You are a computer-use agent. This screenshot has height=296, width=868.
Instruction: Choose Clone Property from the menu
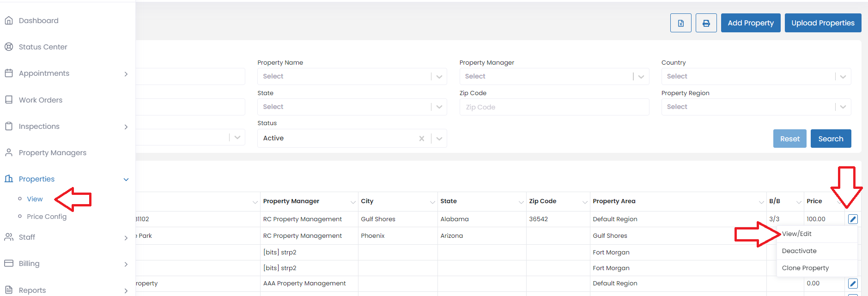click(805, 268)
